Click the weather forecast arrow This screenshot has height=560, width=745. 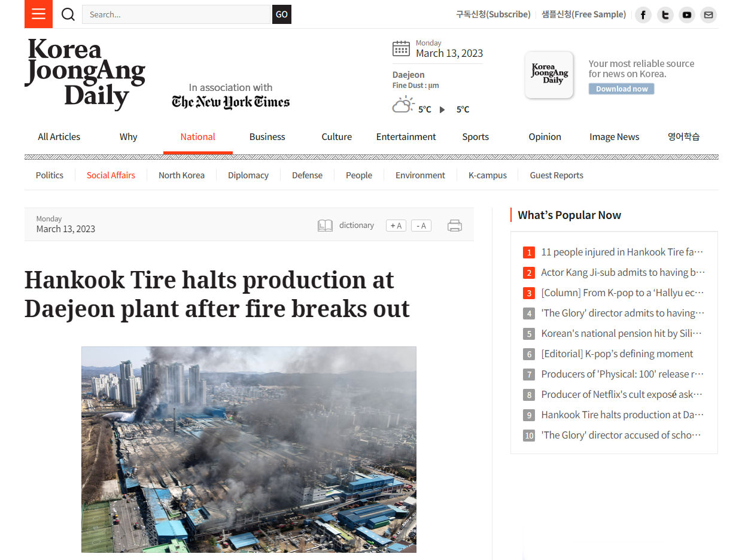click(442, 109)
